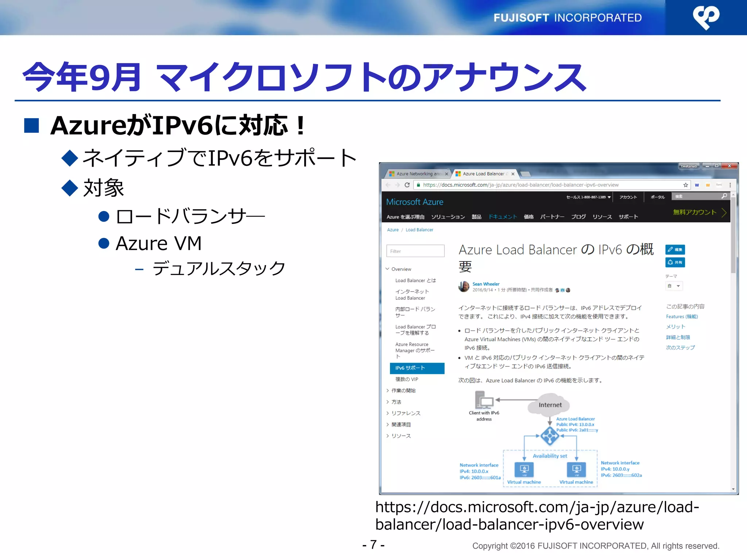
Task: Click the blue W extension icon
Action: pos(697,185)
